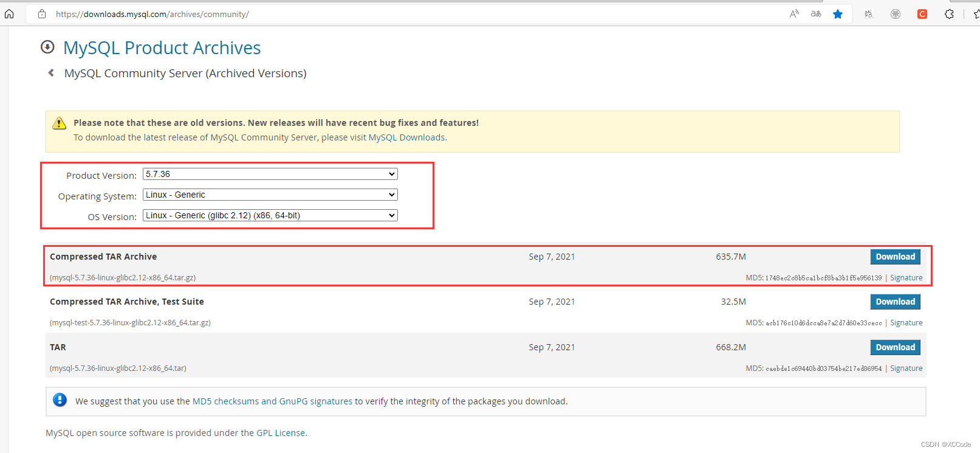Toggle the blue favorites star icon

pos(838,14)
